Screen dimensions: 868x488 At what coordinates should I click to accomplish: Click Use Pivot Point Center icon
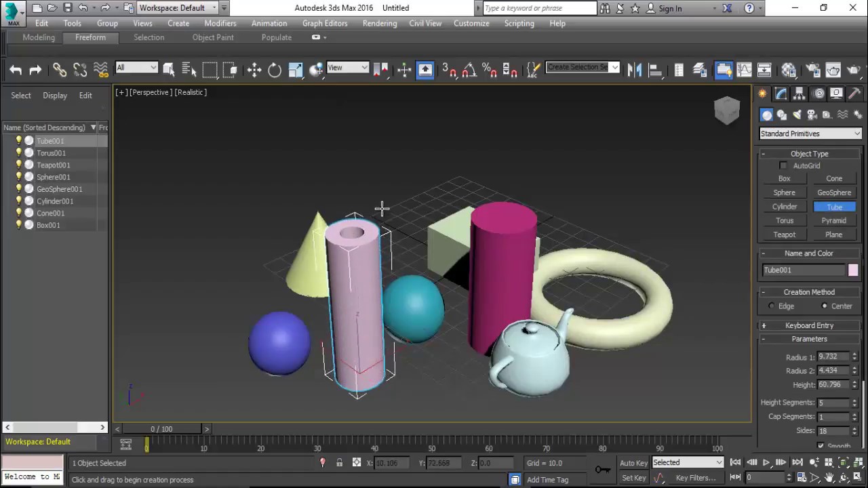click(381, 69)
